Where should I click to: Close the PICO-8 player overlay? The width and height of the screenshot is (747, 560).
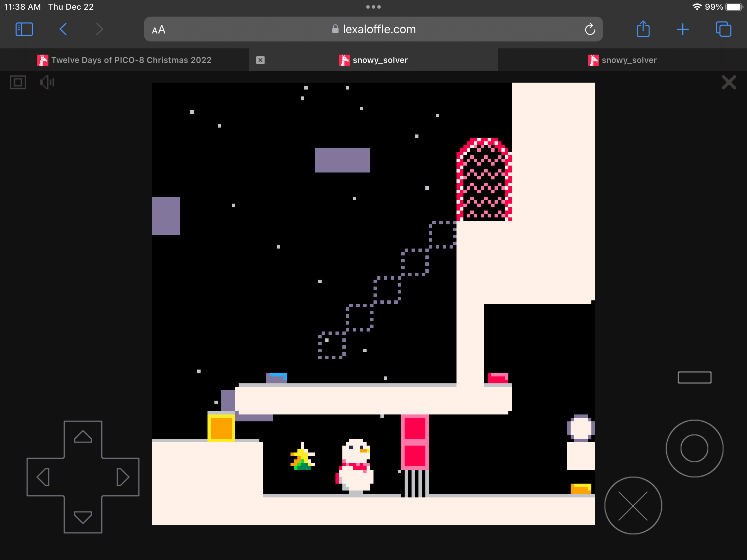pos(729,82)
